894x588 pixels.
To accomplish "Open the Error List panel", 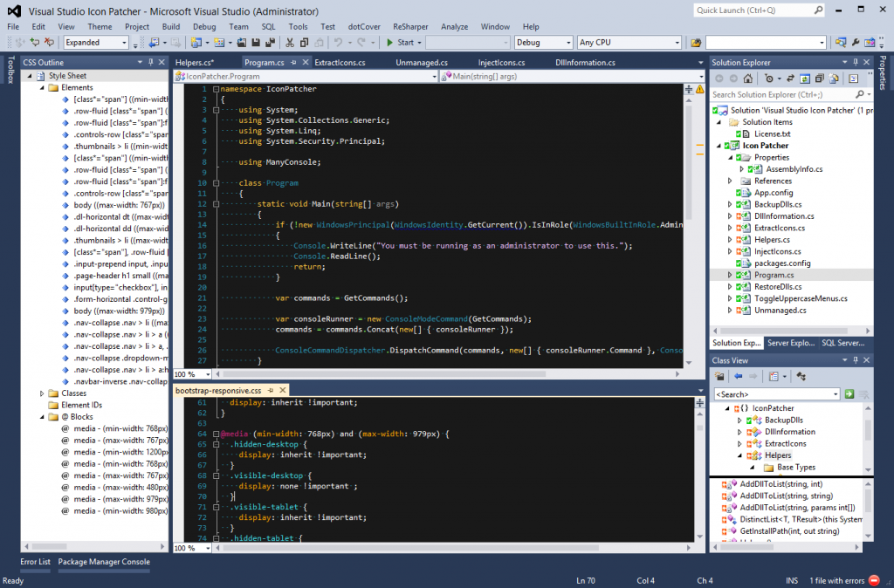I will pyautogui.click(x=35, y=561).
